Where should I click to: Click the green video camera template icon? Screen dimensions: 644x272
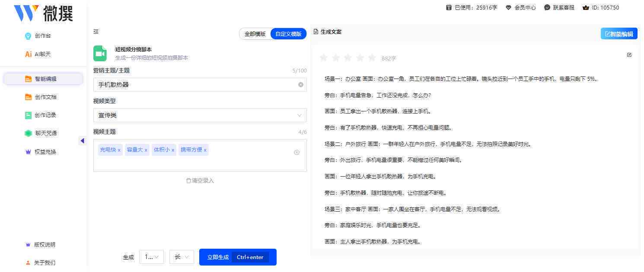point(100,54)
